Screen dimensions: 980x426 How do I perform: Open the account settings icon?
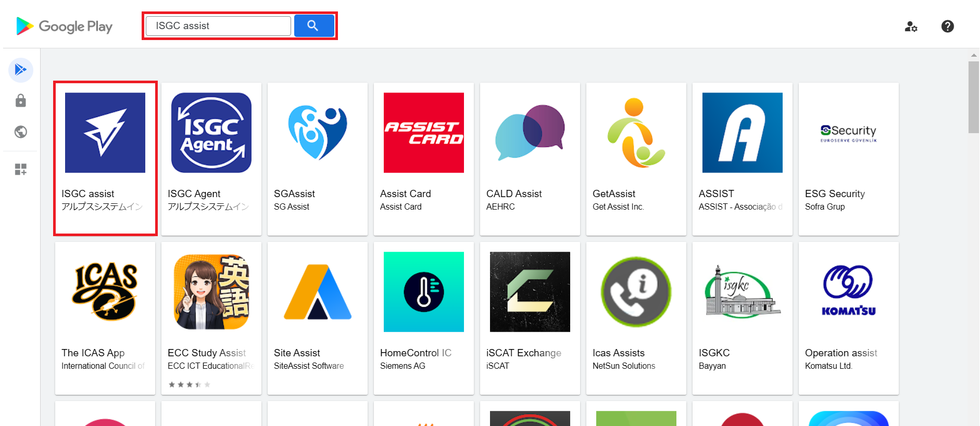click(x=911, y=27)
